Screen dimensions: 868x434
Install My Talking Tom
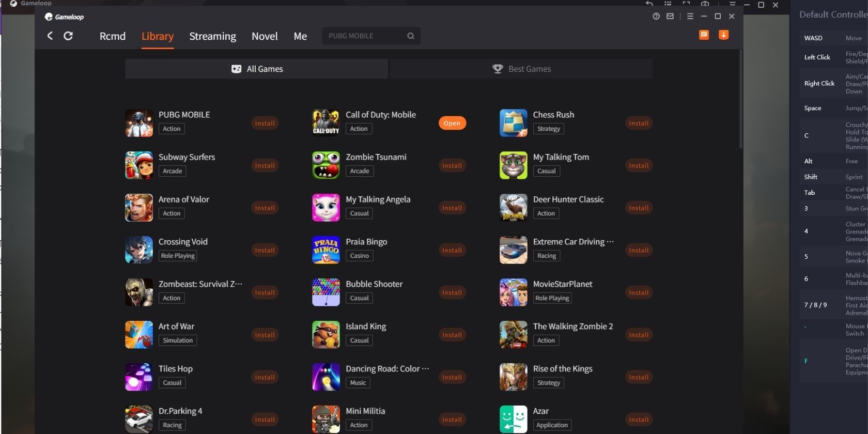pyautogui.click(x=639, y=165)
